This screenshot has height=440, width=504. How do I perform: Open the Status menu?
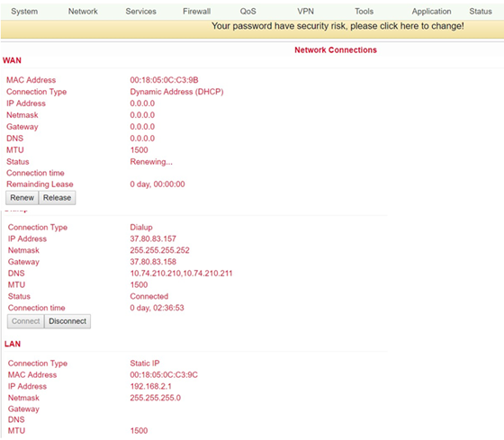point(481,12)
